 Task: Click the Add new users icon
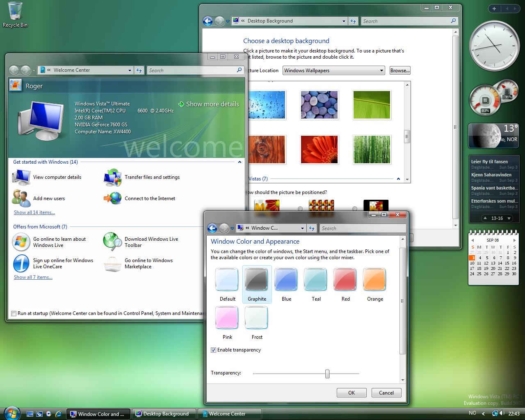coord(21,199)
